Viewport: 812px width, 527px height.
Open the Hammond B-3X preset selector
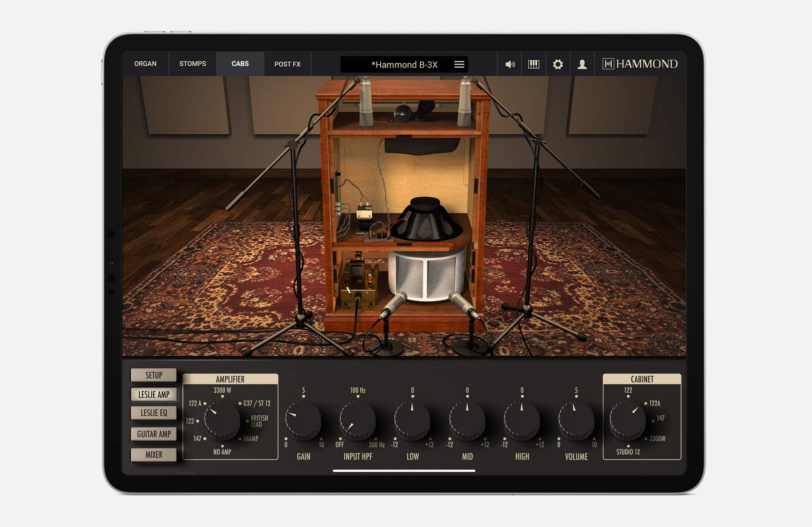pos(404,65)
